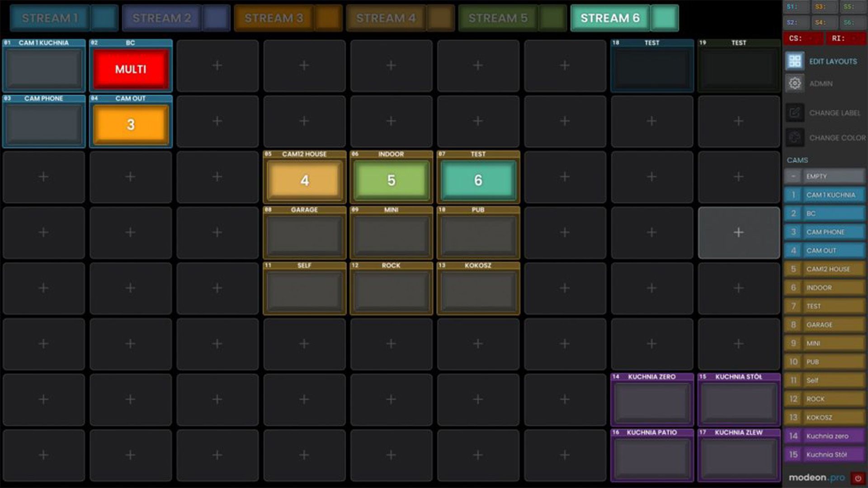Choose CAM12 HOUSE in the CAMS list

click(825, 269)
